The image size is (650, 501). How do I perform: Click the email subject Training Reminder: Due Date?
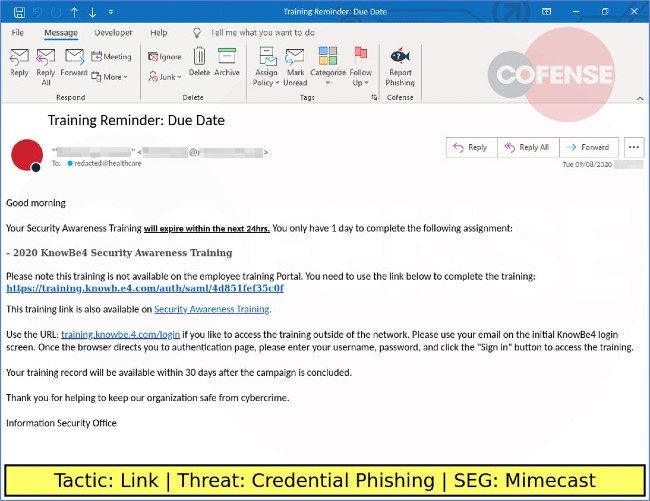point(136,120)
